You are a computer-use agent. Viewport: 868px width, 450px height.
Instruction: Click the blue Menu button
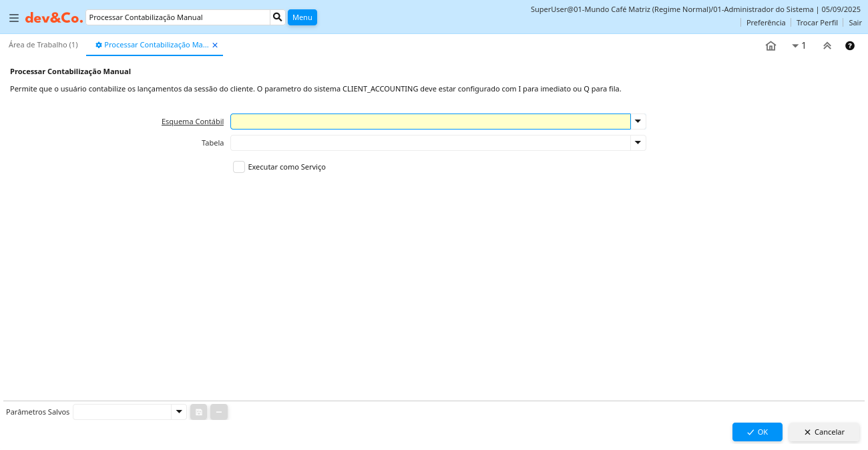302,17
